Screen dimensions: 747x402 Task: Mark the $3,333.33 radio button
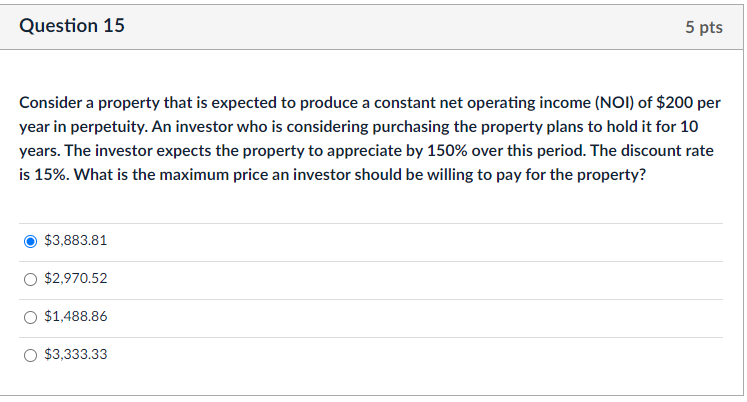tap(31, 353)
